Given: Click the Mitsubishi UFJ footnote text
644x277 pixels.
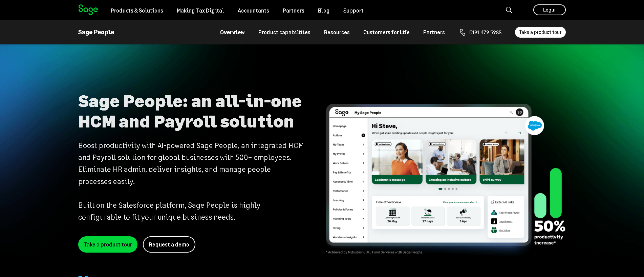Looking at the screenshot, I should tap(374, 252).
